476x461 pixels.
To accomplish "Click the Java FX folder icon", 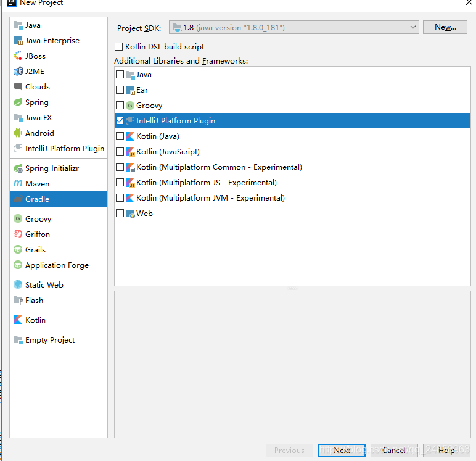I will [18, 118].
